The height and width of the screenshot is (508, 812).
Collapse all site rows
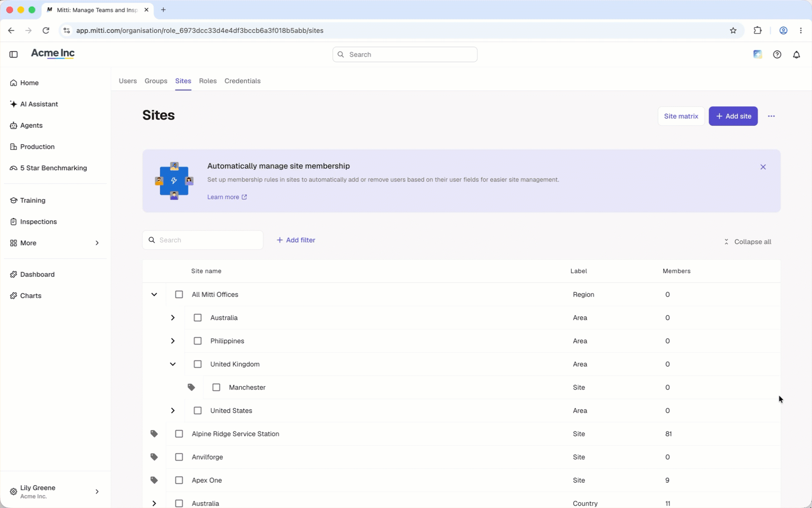(x=747, y=242)
